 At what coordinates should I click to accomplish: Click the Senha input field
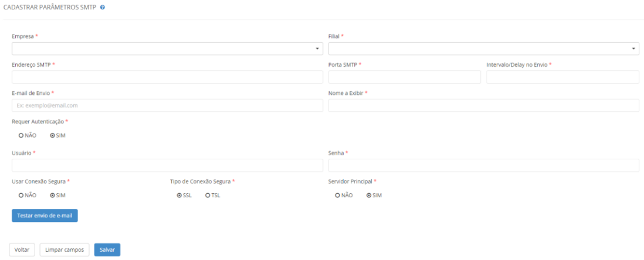pyautogui.click(x=483, y=166)
